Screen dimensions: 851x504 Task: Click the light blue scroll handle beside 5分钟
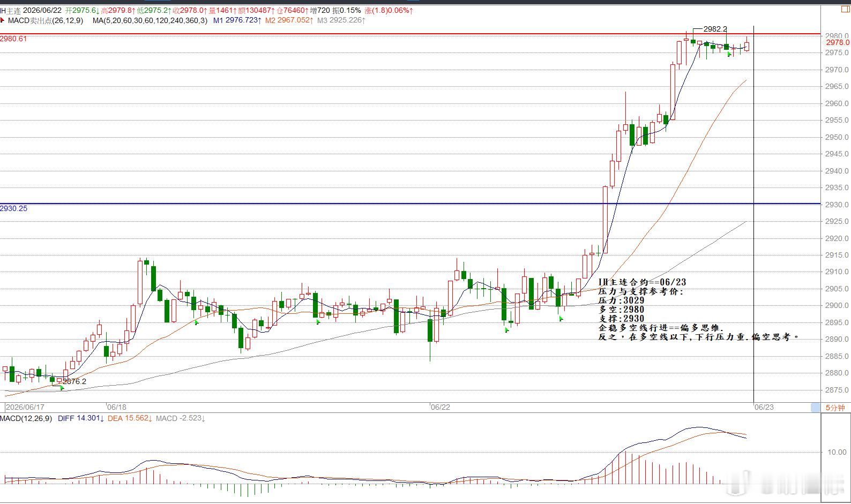[x=816, y=408]
